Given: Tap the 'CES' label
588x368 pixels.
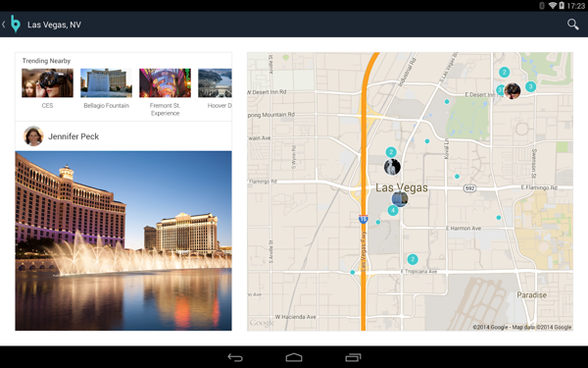Looking at the screenshot, I should pyautogui.click(x=47, y=106).
